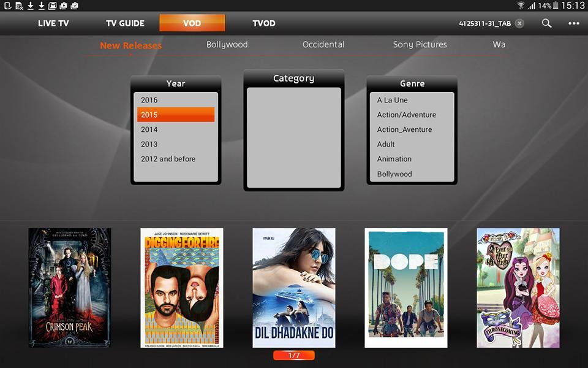The height and width of the screenshot is (368, 588).
Task: Browse the Bollywood releases category
Action: 227,44
